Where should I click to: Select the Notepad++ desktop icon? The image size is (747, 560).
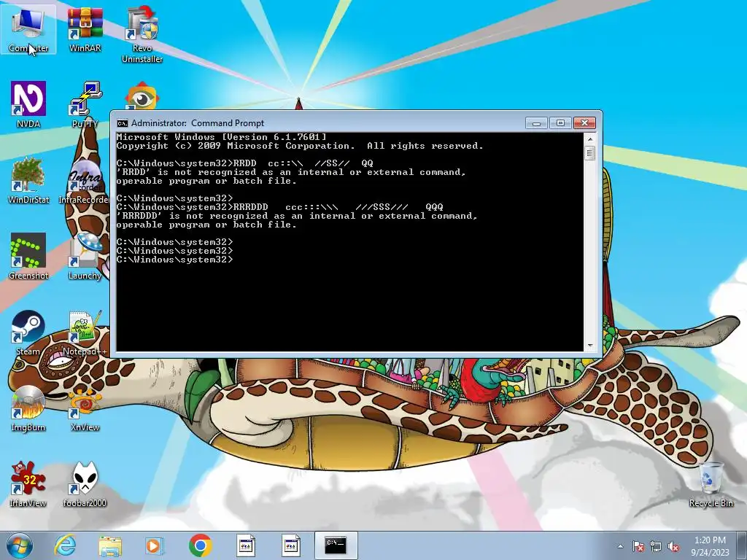pos(85,332)
